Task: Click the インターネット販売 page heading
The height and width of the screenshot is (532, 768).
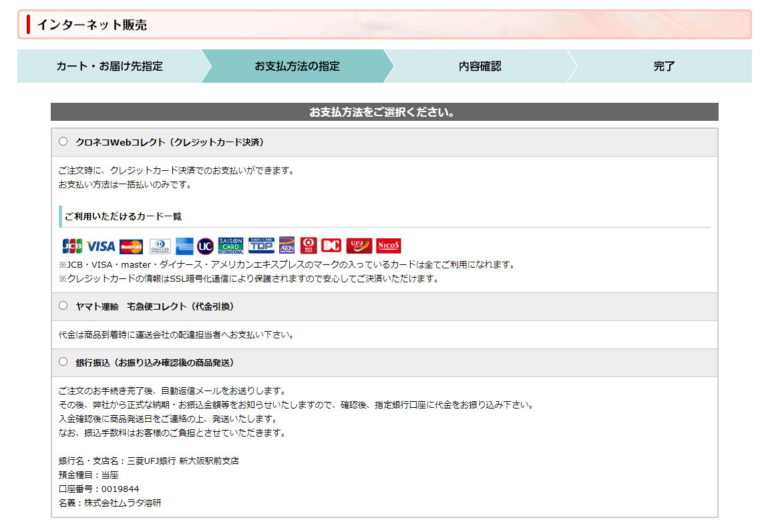Action: [92, 25]
